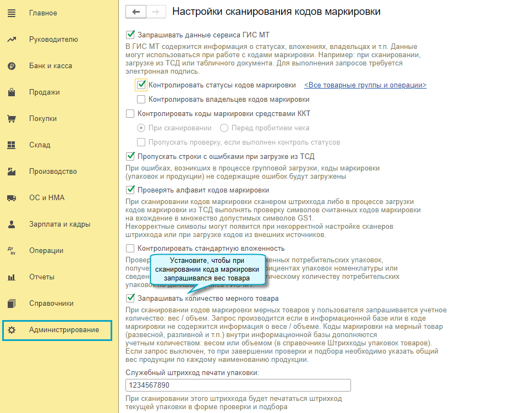This screenshot has width=532, height=413.
Task: Open the Главное section
Action: 43,13
